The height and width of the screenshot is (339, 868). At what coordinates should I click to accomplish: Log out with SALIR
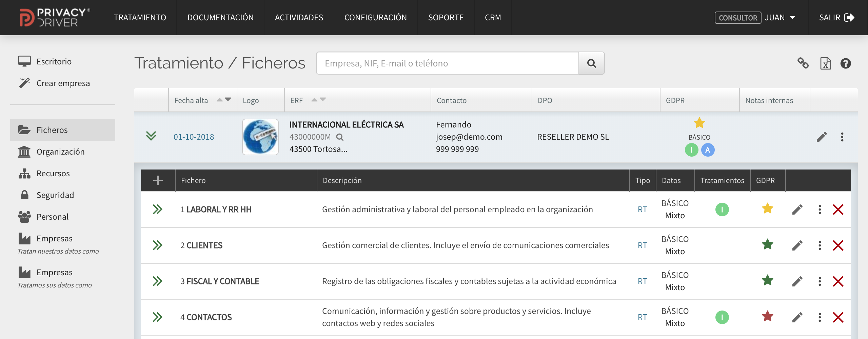[837, 18]
